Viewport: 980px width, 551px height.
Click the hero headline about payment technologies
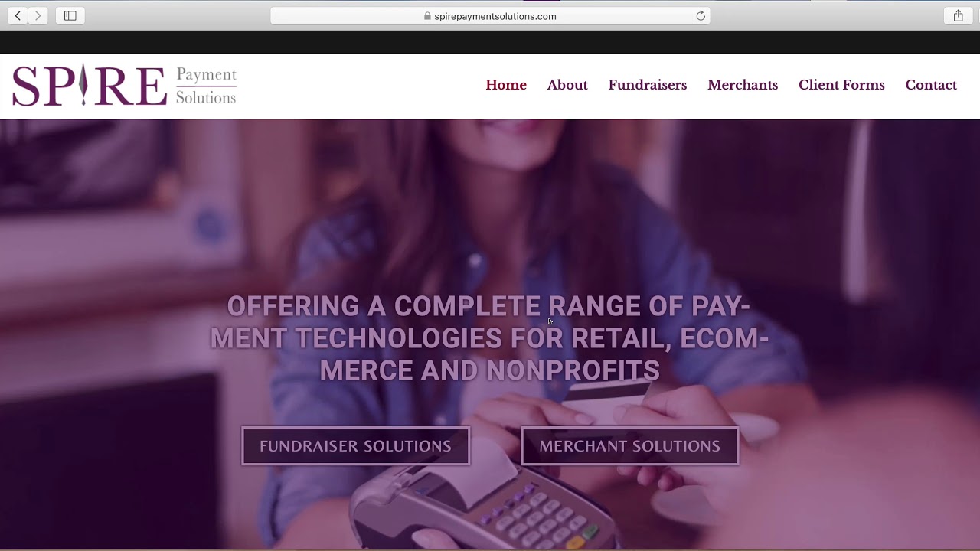pyautogui.click(x=490, y=337)
